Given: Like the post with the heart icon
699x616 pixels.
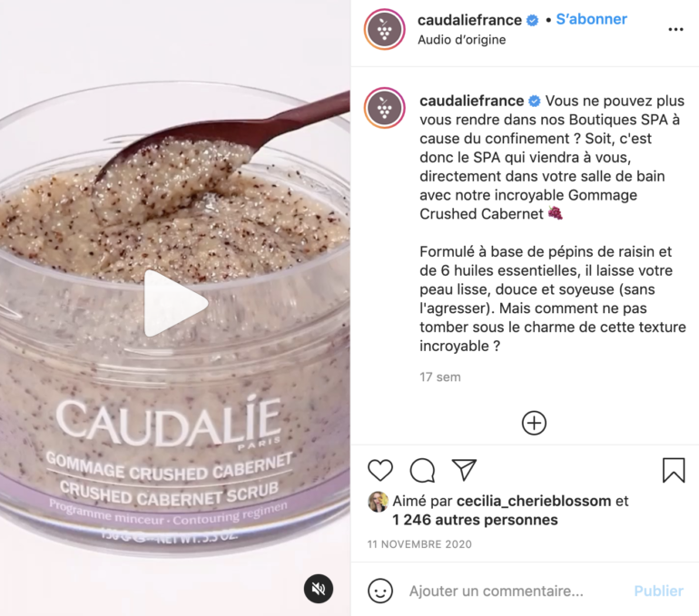Looking at the screenshot, I should point(380,470).
